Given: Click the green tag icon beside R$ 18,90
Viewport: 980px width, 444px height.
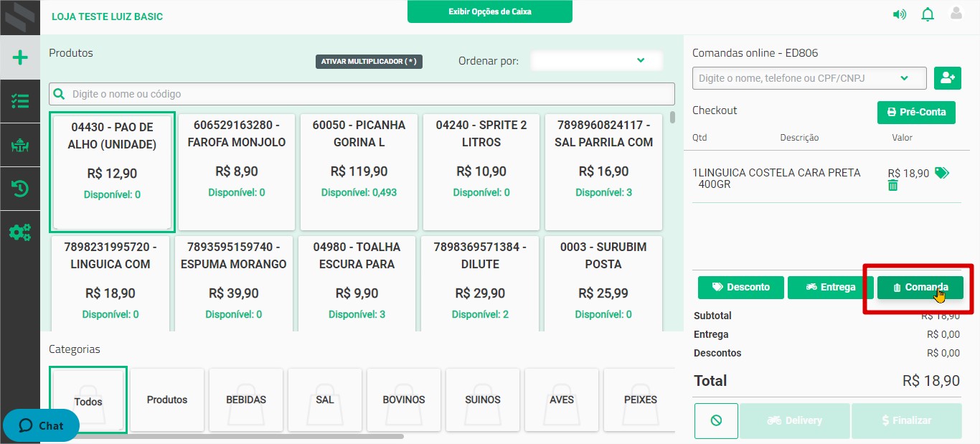Looking at the screenshot, I should tap(943, 172).
